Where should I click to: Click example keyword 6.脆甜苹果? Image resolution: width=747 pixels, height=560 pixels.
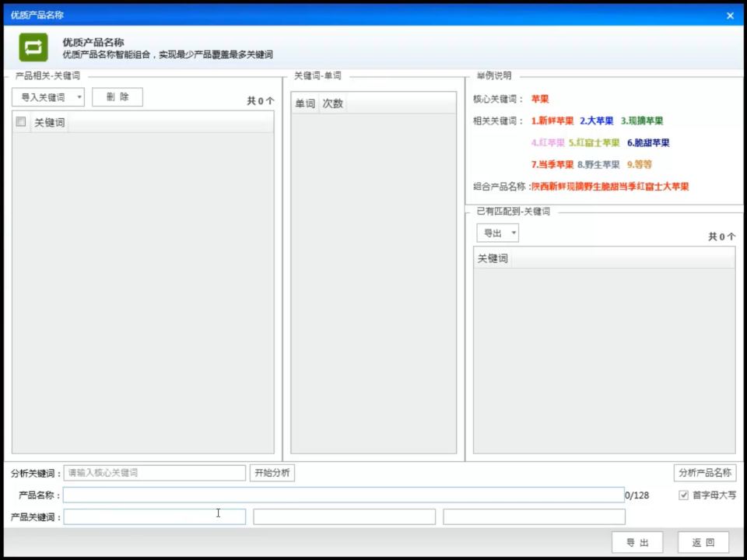[648, 143]
